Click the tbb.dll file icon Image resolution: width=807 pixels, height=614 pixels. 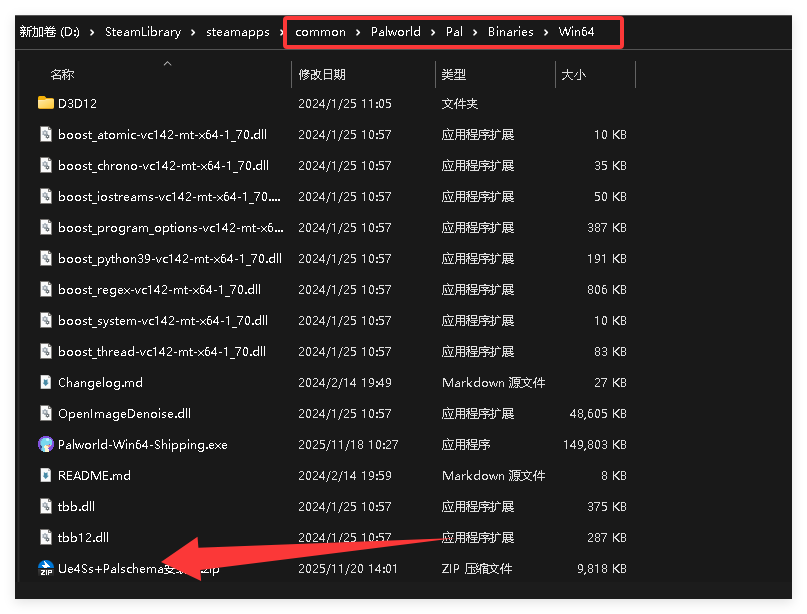pyautogui.click(x=45, y=506)
